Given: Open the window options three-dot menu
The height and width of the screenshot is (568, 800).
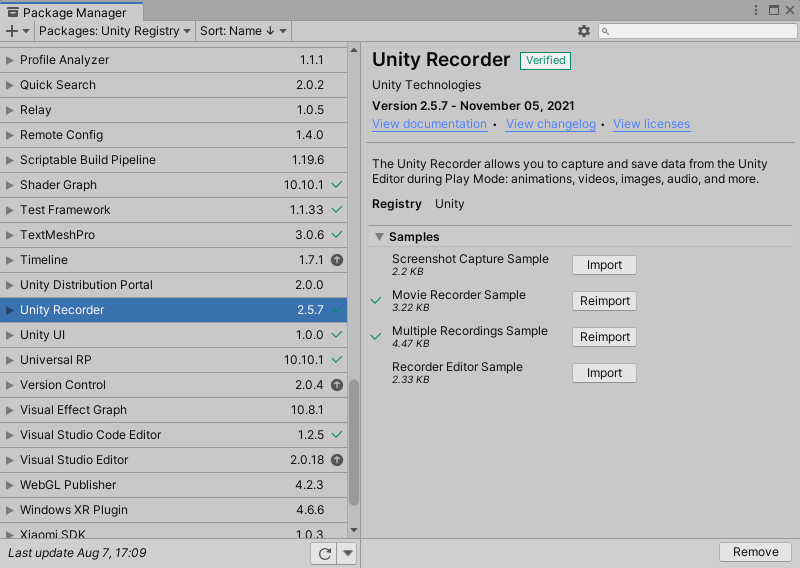Looking at the screenshot, I should point(756,10).
